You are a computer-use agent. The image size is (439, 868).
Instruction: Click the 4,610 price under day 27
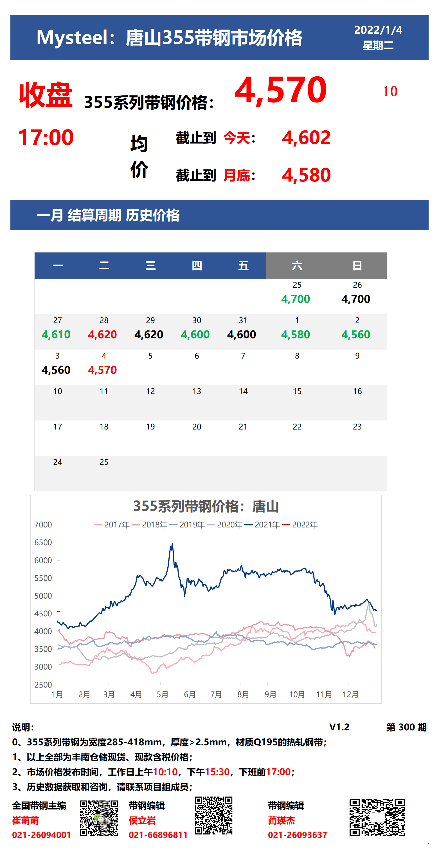(56, 334)
